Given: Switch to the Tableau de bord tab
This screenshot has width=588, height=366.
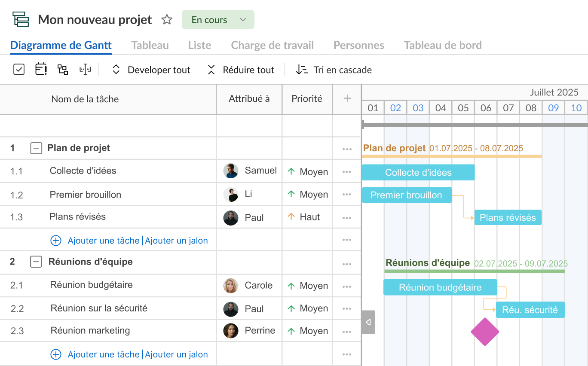Looking at the screenshot, I should click(x=443, y=45).
